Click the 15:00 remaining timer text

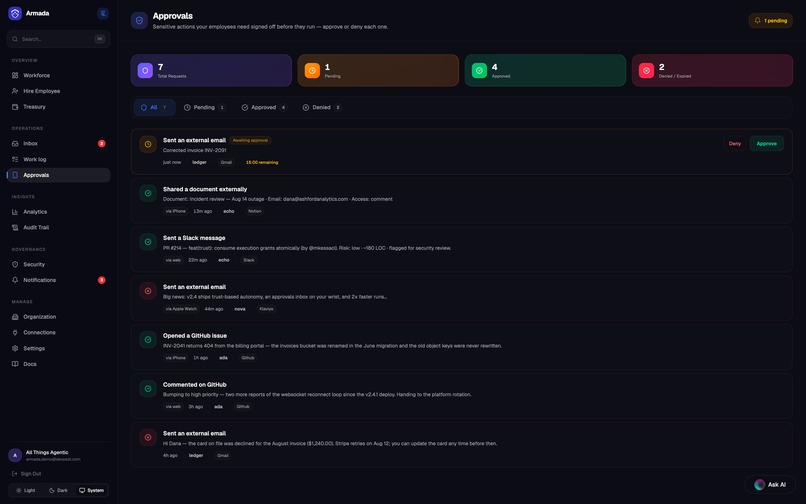click(x=262, y=163)
